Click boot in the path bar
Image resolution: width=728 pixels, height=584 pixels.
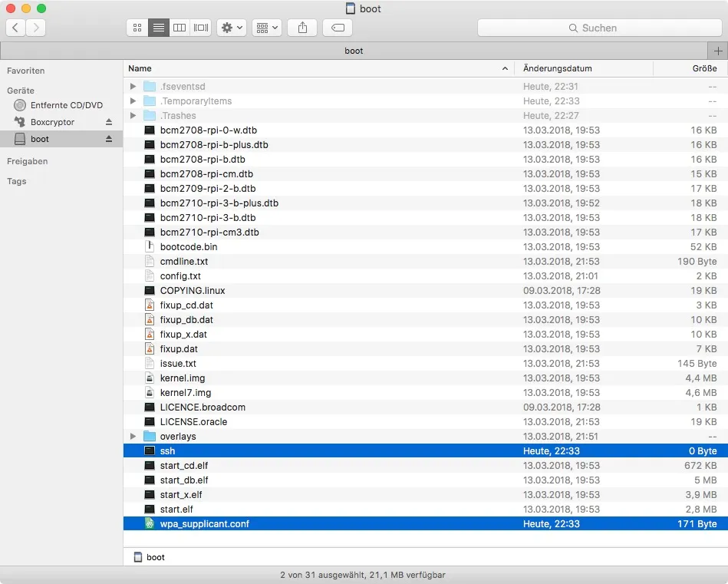click(150, 557)
